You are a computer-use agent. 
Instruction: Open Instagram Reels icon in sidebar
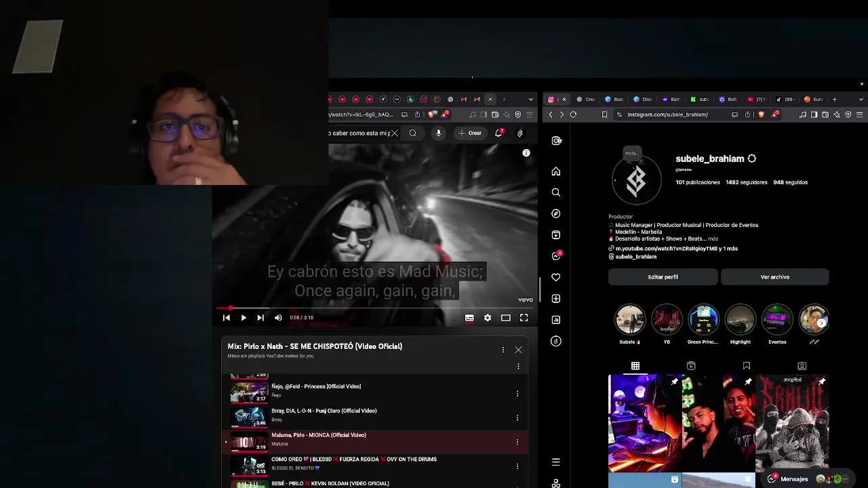(556, 235)
